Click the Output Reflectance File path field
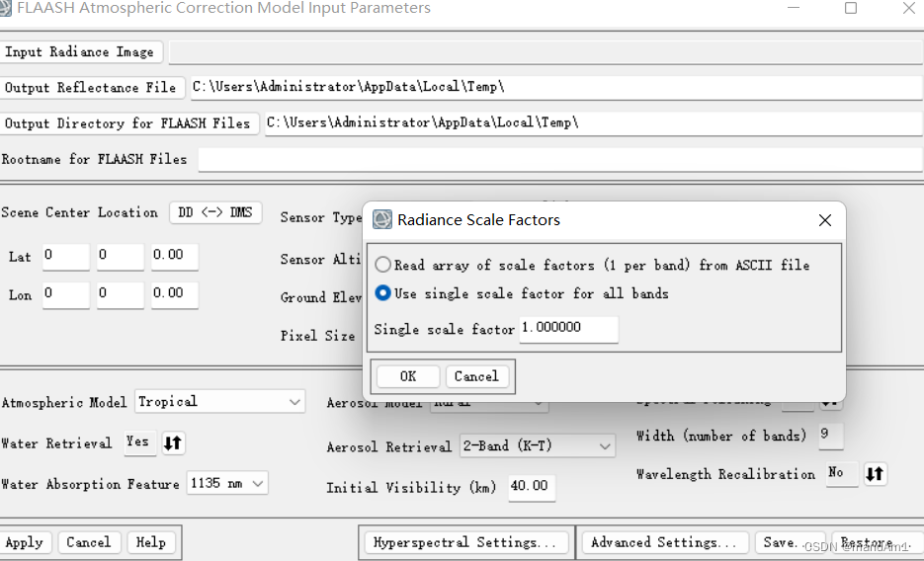 tap(555, 88)
